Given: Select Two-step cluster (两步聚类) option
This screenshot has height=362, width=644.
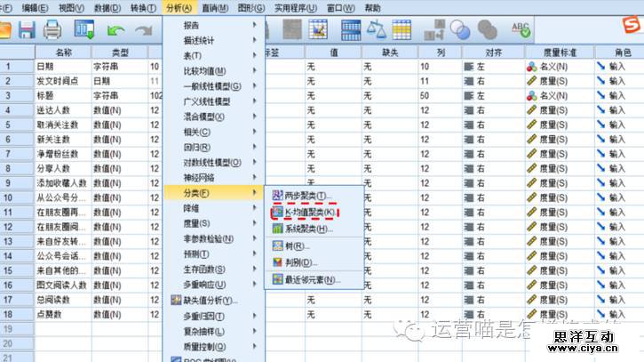Looking at the screenshot, I should [x=314, y=196].
